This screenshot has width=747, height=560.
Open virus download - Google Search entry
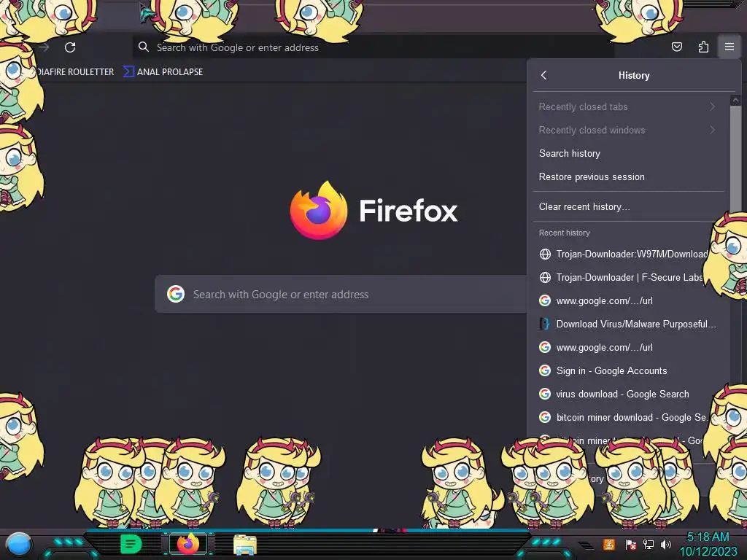coord(628,394)
